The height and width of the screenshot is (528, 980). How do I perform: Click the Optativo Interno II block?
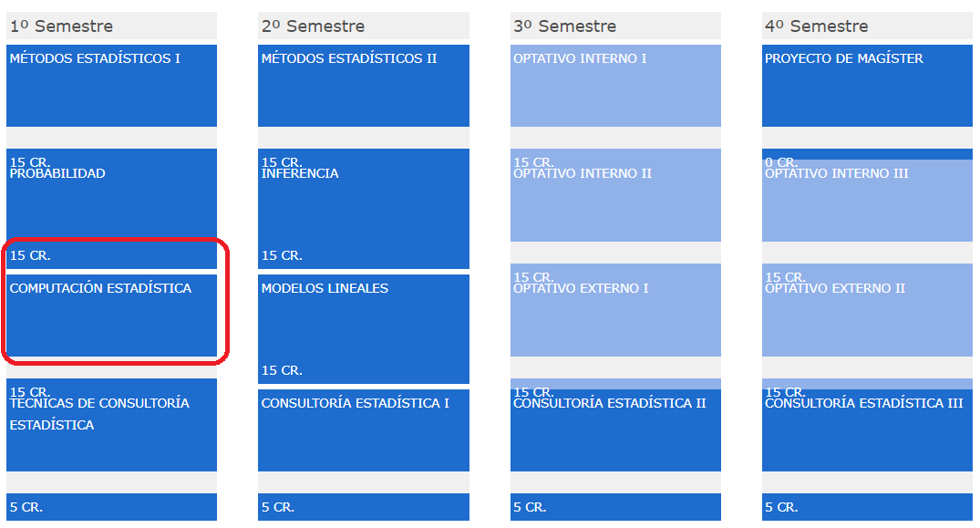tap(615, 195)
